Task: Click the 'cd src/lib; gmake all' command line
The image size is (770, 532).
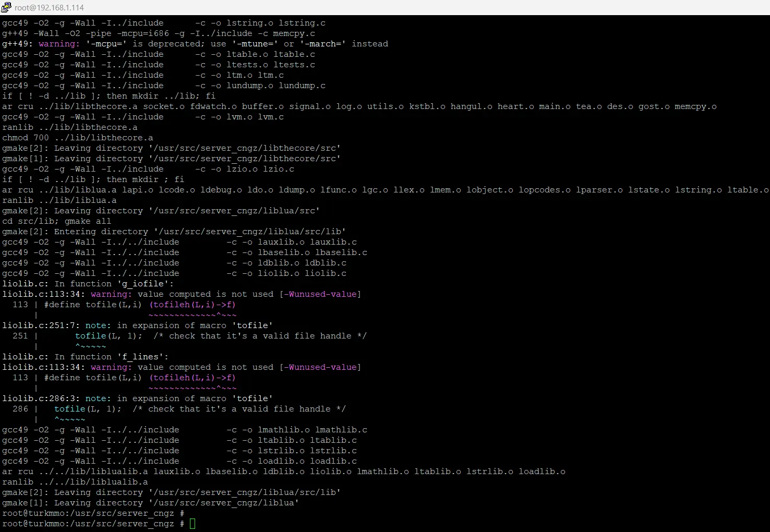Action: (x=56, y=221)
